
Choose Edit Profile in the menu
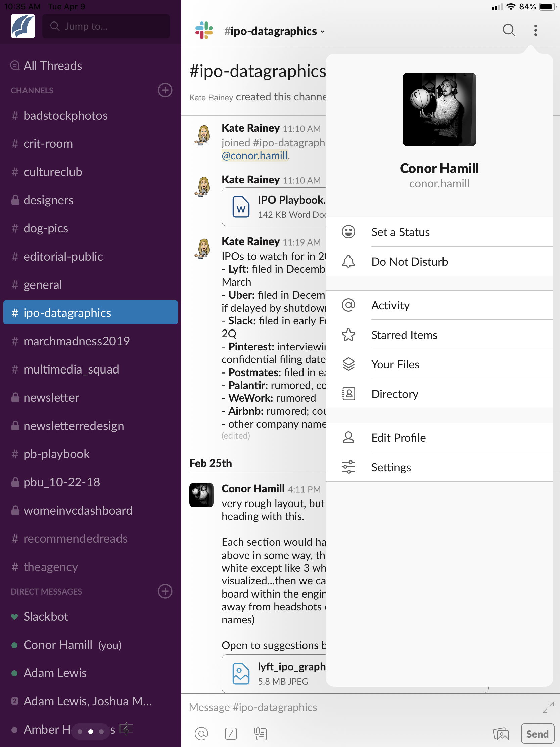coord(439,437)
